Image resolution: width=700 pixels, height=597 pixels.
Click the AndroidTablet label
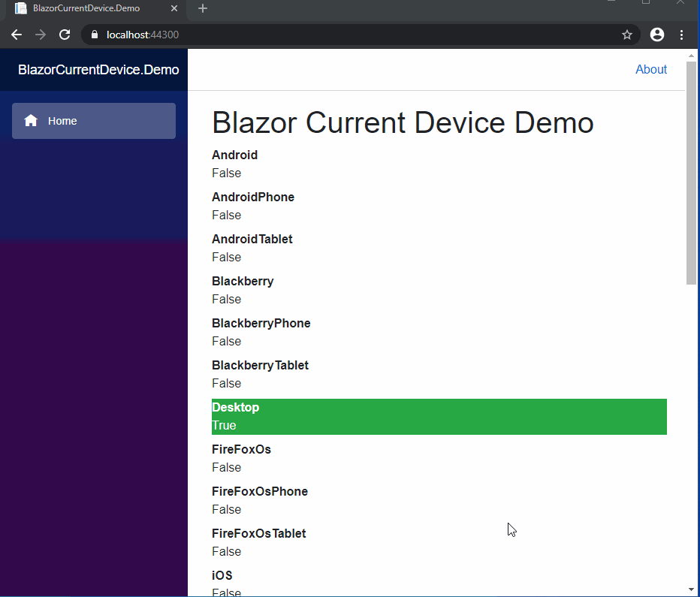pos(252,239)
